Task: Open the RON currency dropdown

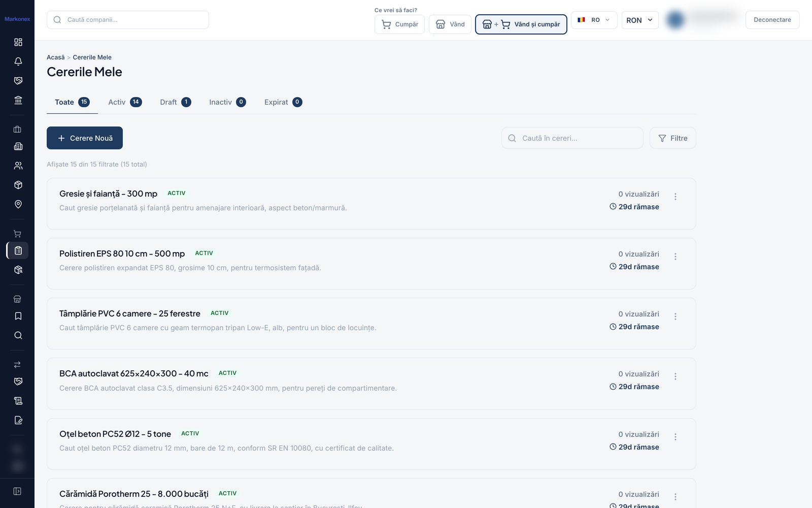Action: click(x=640, y=20)
